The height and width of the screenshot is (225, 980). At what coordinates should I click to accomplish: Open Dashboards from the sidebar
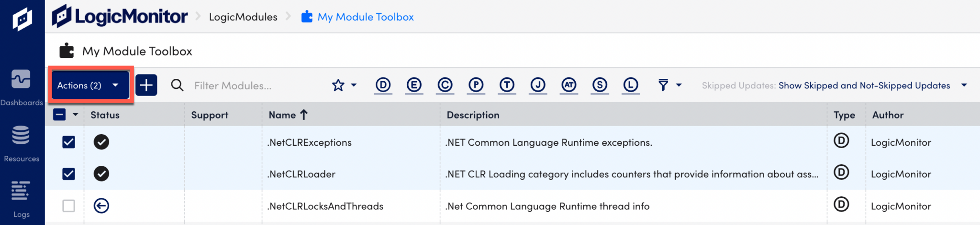click(22, 87)
